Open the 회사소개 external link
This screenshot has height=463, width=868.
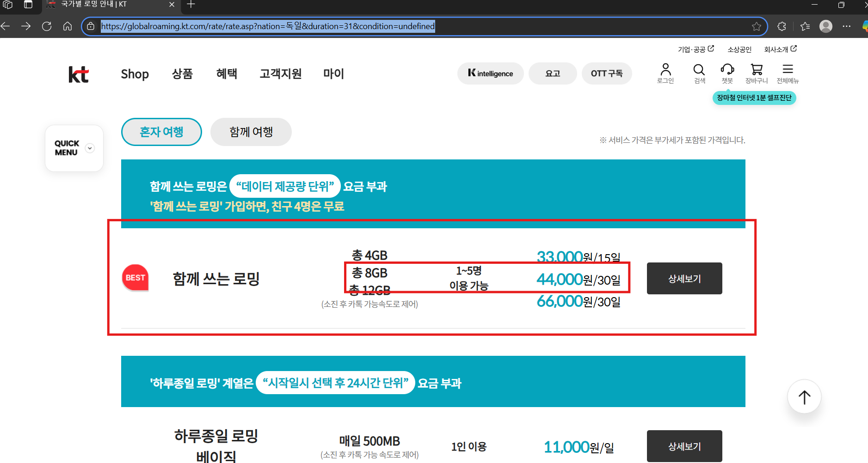click(780, 49)
